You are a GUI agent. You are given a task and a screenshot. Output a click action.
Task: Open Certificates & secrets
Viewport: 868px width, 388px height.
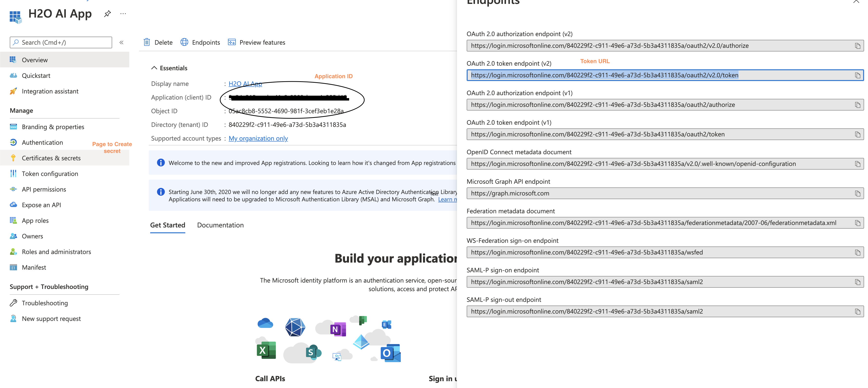[65, 158]
